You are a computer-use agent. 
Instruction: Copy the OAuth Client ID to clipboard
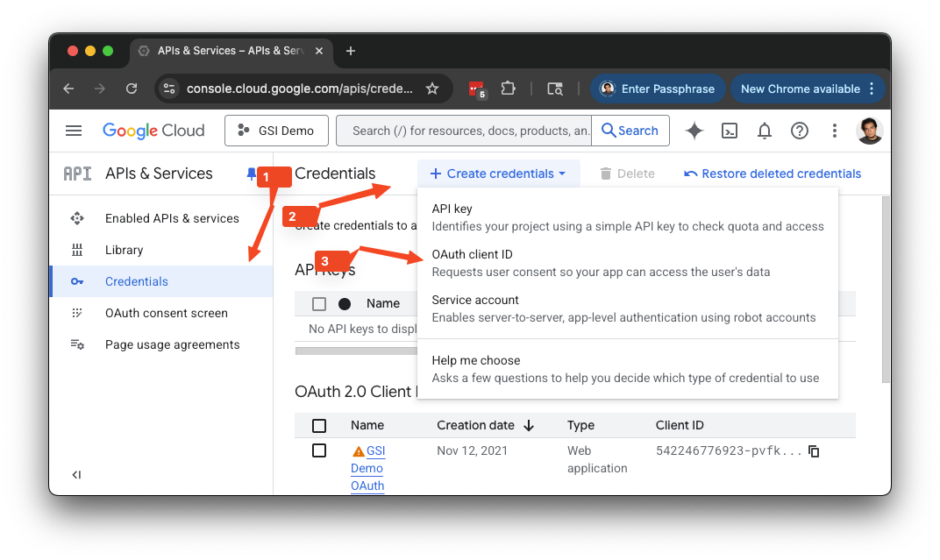pyautogui.click(x=814, y=451)
